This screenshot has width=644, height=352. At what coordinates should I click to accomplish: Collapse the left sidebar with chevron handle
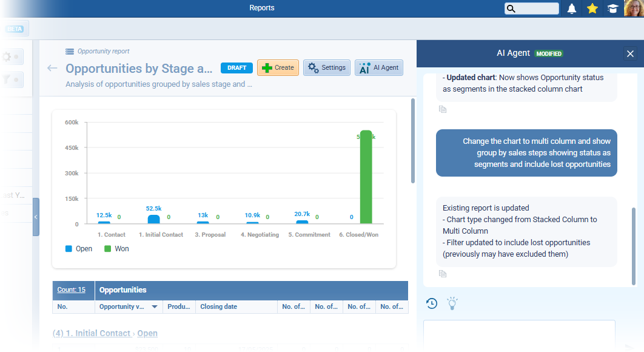tap(36, 217)
